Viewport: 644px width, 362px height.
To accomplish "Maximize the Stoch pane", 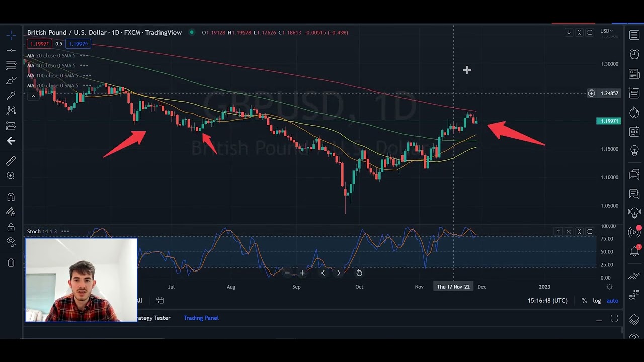I will tap(590, 231).
